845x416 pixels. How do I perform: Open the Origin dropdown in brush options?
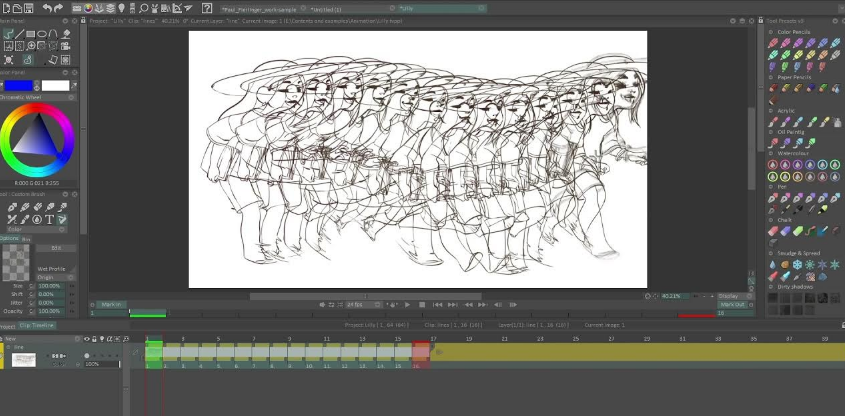56,277
